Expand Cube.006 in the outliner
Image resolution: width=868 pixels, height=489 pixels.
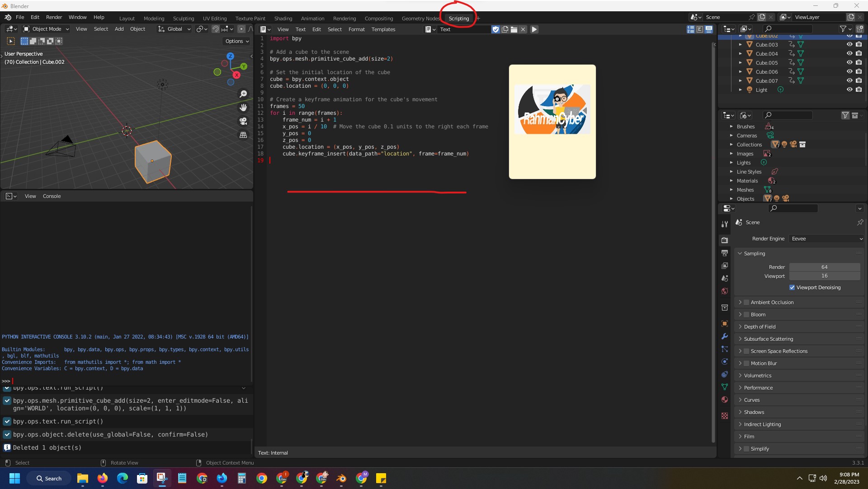click(x=740, y=72)
